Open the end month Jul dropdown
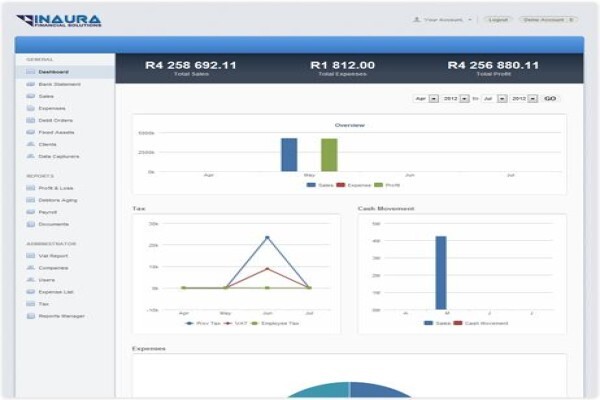The height and width of the screenshot is (400, 600). 494,99
